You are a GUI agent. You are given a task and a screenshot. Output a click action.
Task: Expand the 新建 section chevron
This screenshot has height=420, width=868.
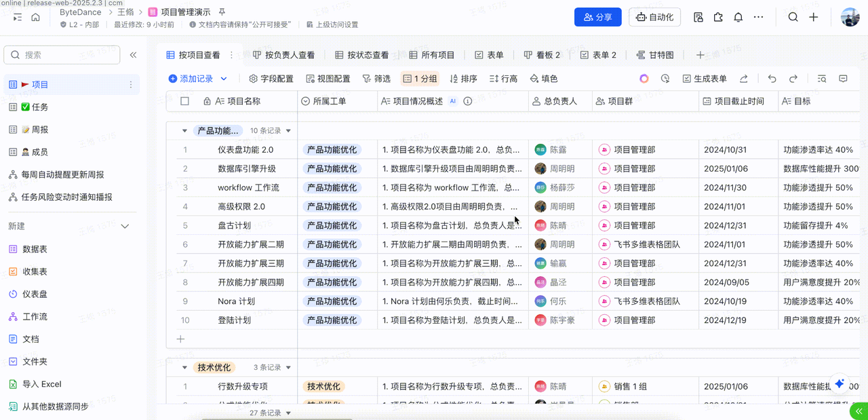(x=125, y=227)
